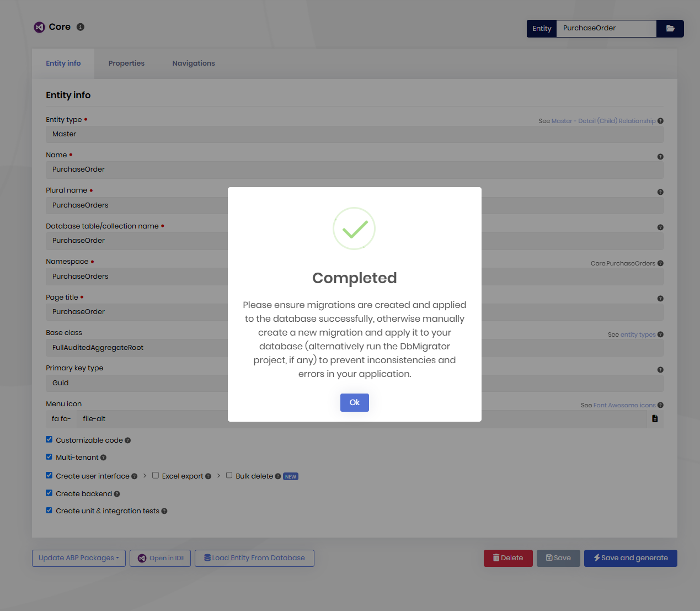Switch to the Navigations tab

[x=194, y=63]
